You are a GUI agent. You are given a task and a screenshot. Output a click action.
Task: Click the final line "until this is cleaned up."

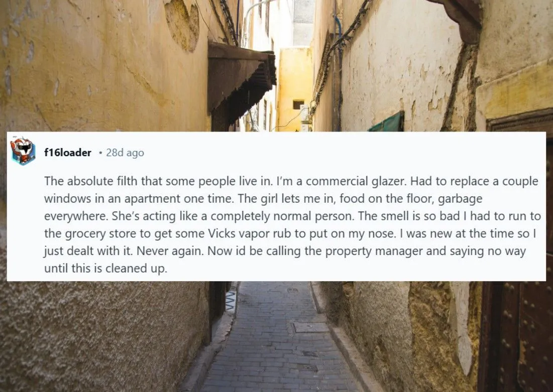point(105,269)
